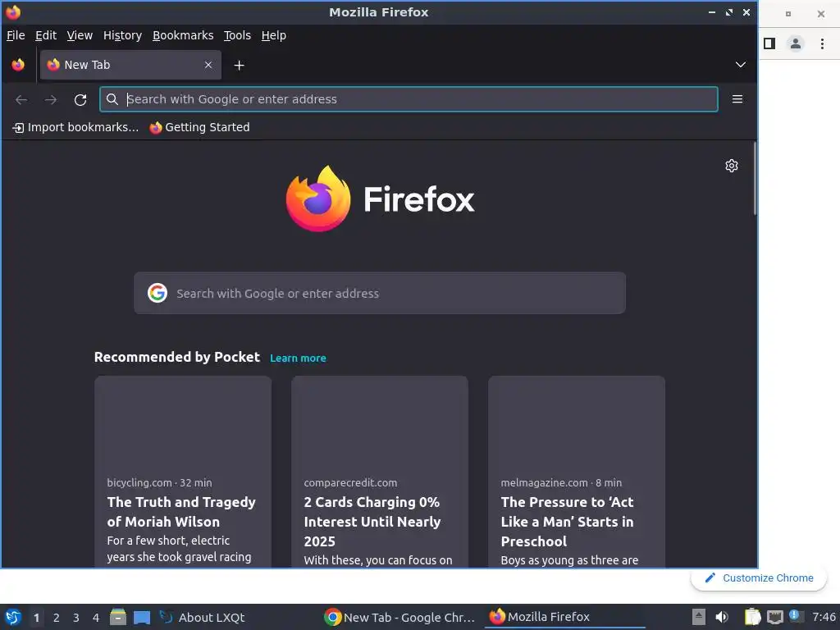Click the Firefox View pinned icon
This screenshot has width=840, height=630.
18,65
